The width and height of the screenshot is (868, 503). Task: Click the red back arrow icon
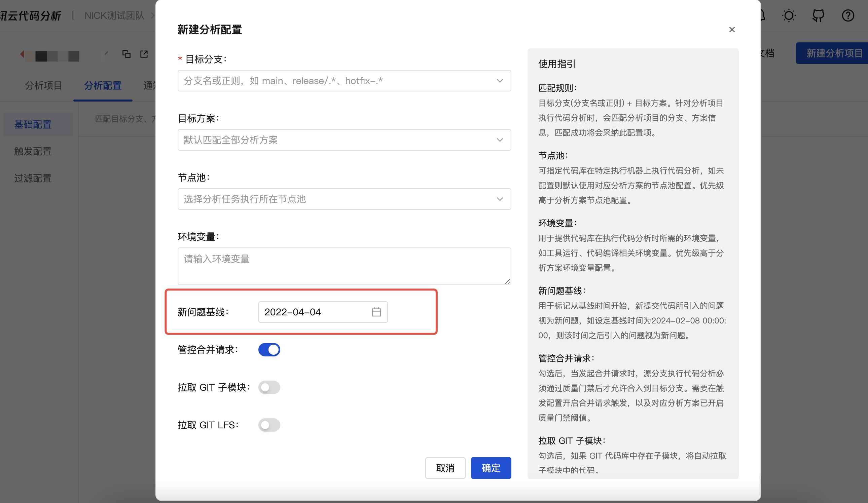tap(22, 54)
